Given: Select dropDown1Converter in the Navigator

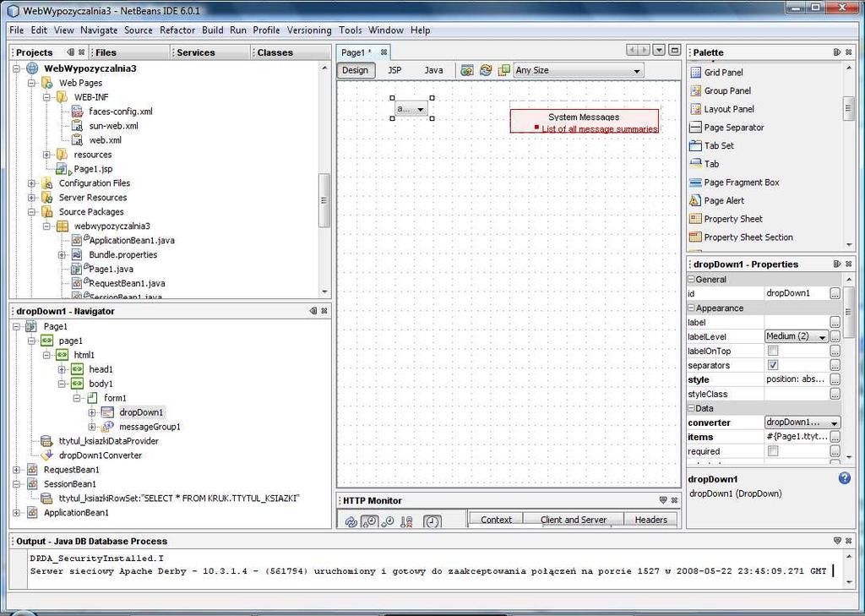Looking at the screenshot, I should coord(101,455).
